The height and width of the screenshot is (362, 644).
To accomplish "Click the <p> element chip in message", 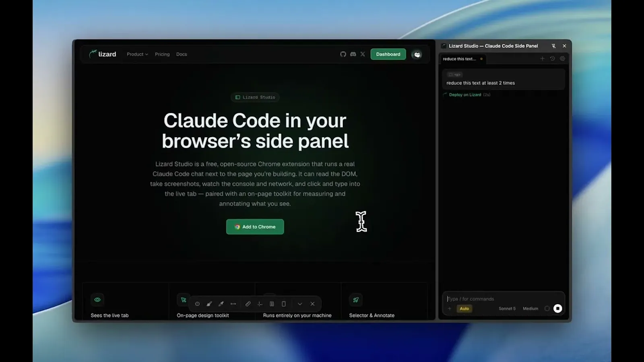I will (x=455, y=75).
